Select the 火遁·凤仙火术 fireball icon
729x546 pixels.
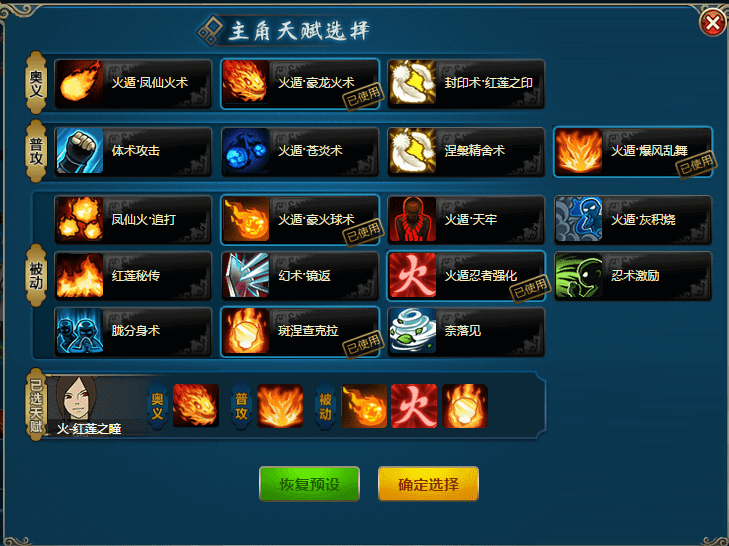[79, 82]
